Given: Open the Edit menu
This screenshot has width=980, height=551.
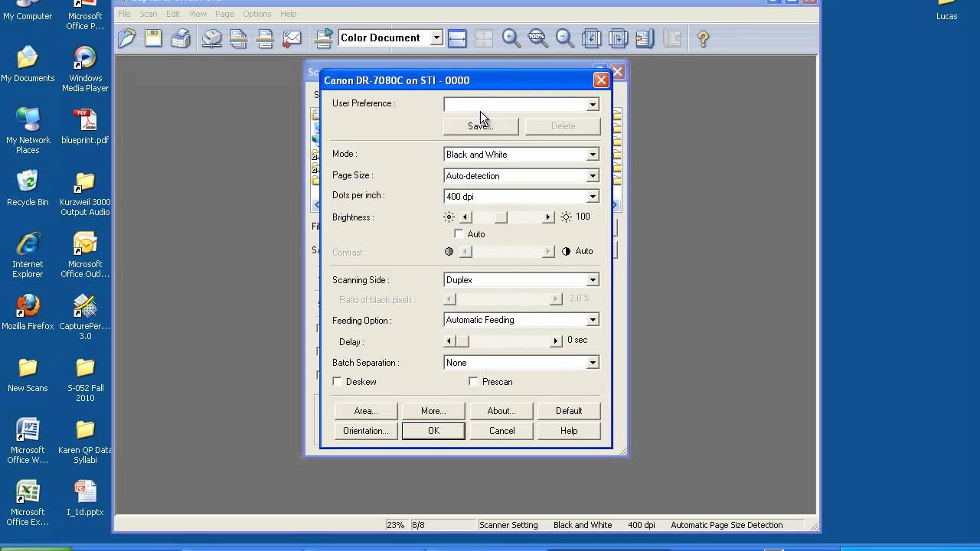Looking at the screenshot, I should (x=174, y=14).
